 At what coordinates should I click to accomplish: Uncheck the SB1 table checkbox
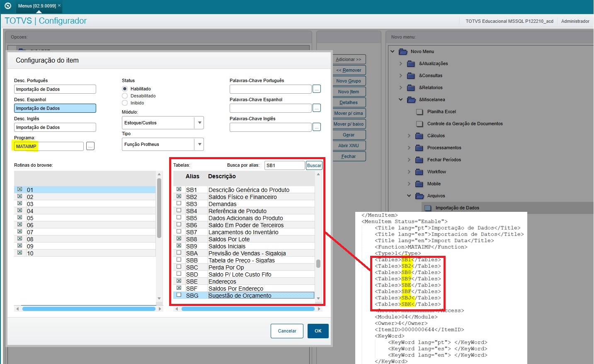pos(179,189)
